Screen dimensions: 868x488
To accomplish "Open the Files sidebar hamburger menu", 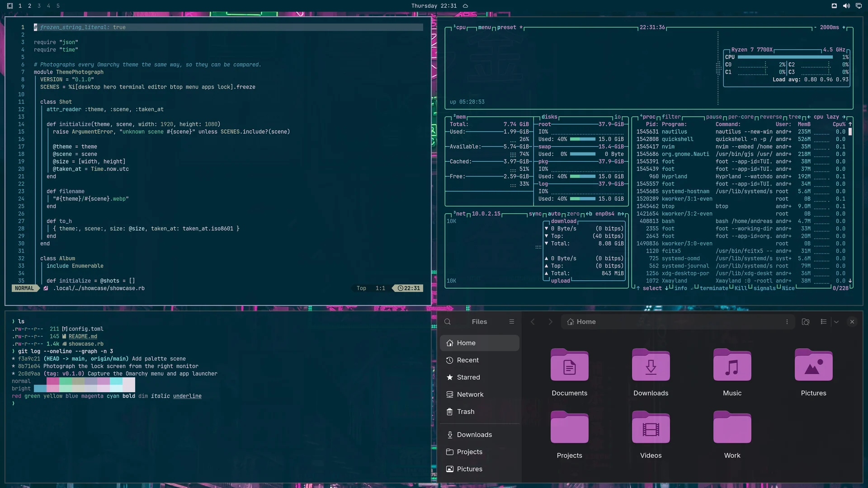I will pos(512,322).
